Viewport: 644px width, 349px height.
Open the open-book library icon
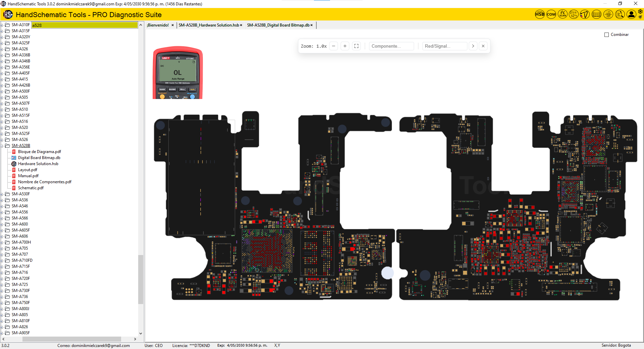point(596,14)
